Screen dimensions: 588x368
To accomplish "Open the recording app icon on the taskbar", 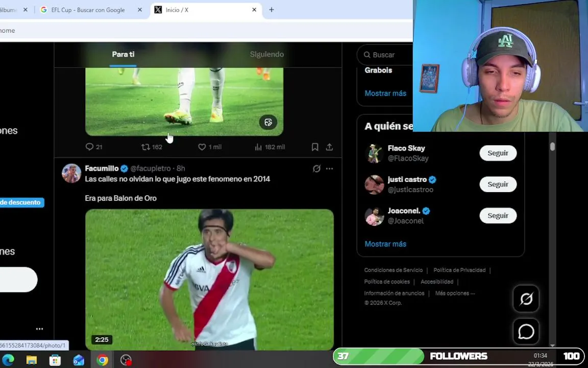I will tap(126, 360).
